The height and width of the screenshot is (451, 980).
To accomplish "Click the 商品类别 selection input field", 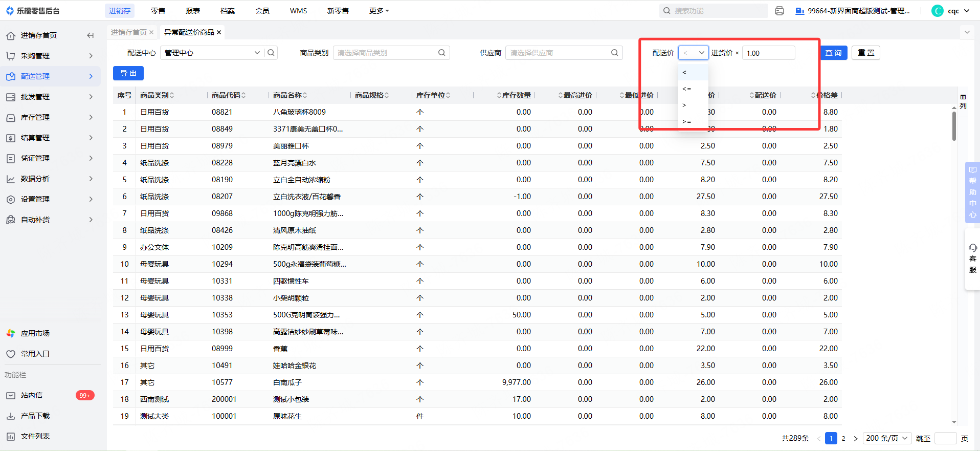I will tap(391, 53).
